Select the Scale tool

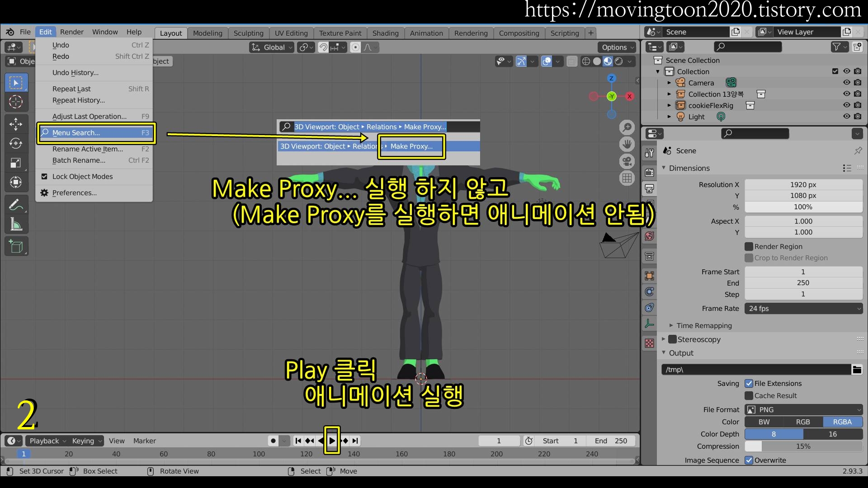click(16, 163)
